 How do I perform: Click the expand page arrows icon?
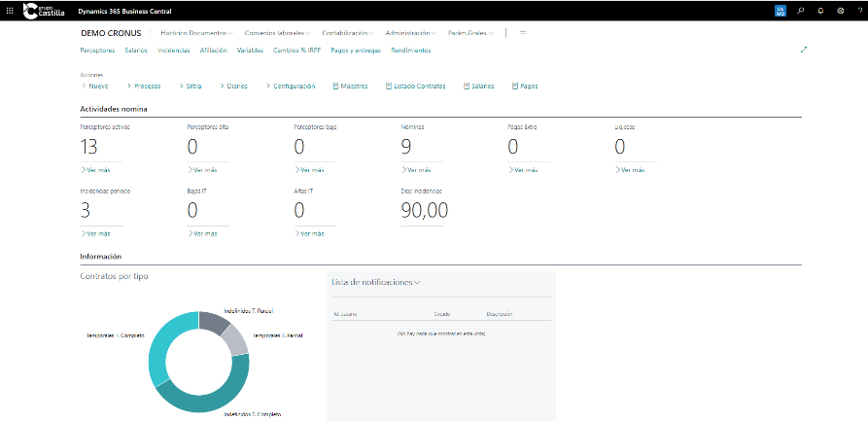tap(804, 50)
